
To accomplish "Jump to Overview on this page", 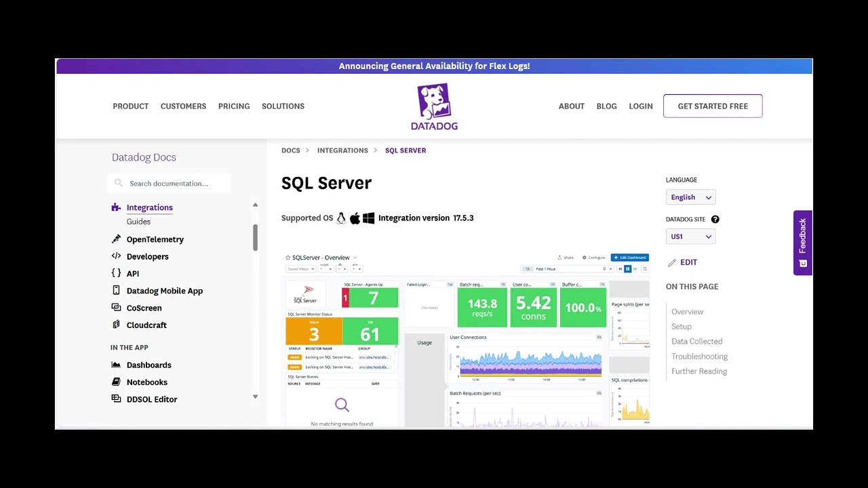I will point(687,312).
